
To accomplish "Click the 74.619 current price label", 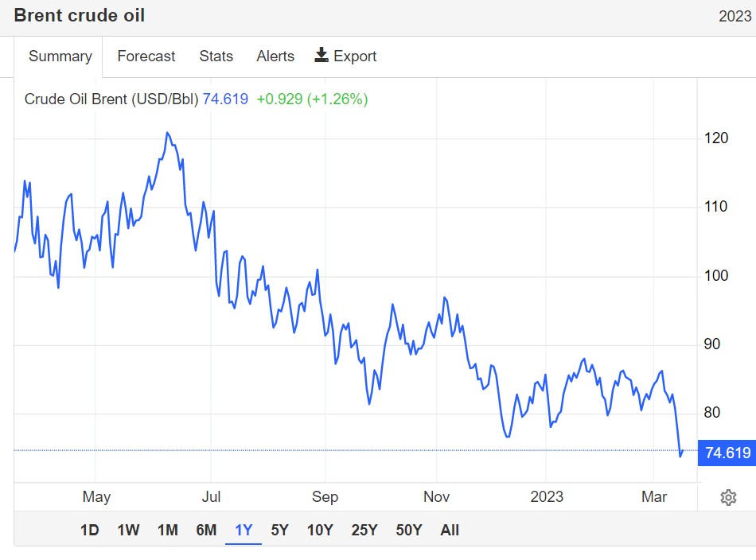I will [727, 453].
